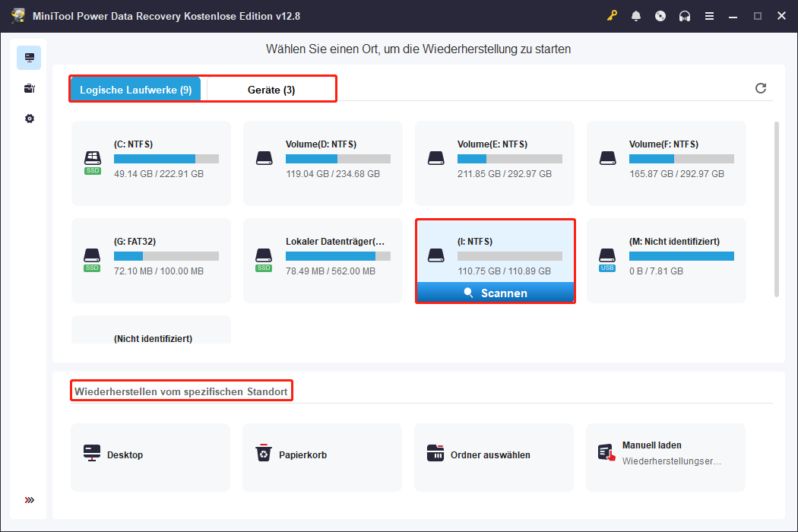Open the notifications bell icon

[x=636, y=16]
